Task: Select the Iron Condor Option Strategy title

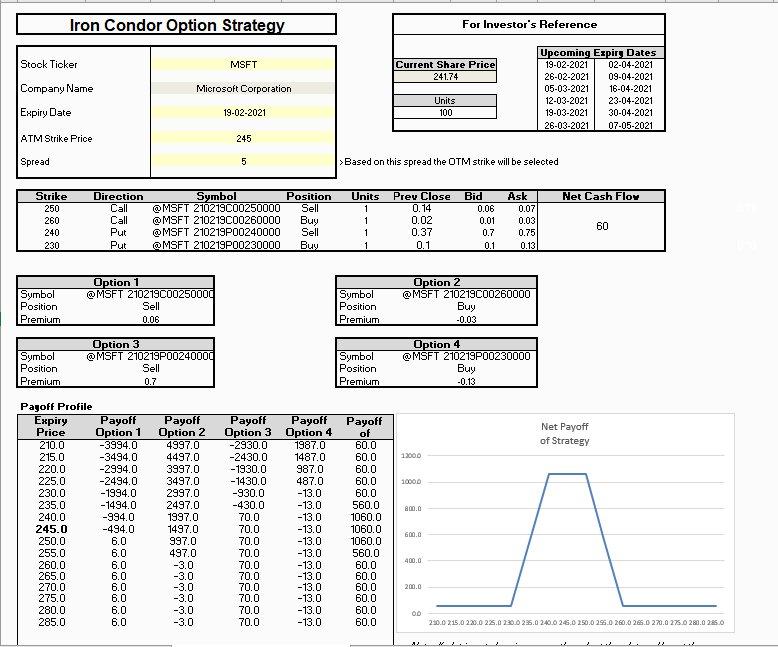Action: [x=177, y=26]
